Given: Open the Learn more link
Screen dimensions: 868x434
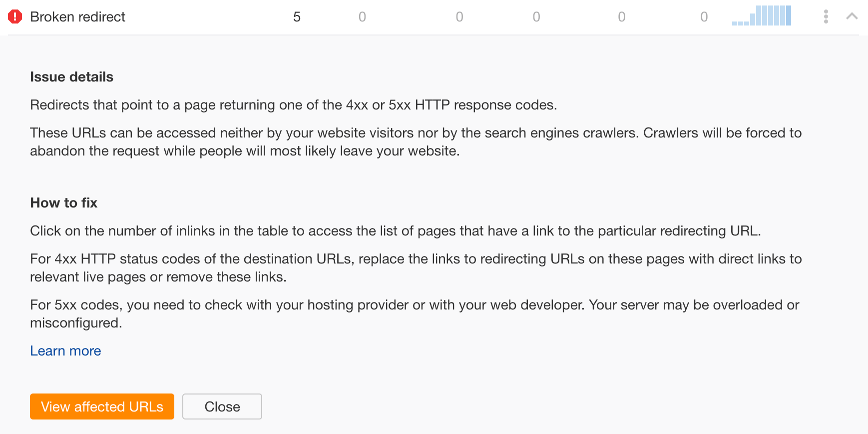Looking at the screenshot, I should (65, 350).
